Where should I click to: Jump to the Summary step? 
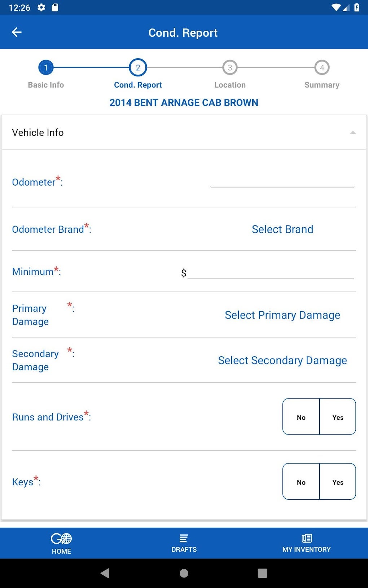322,67
